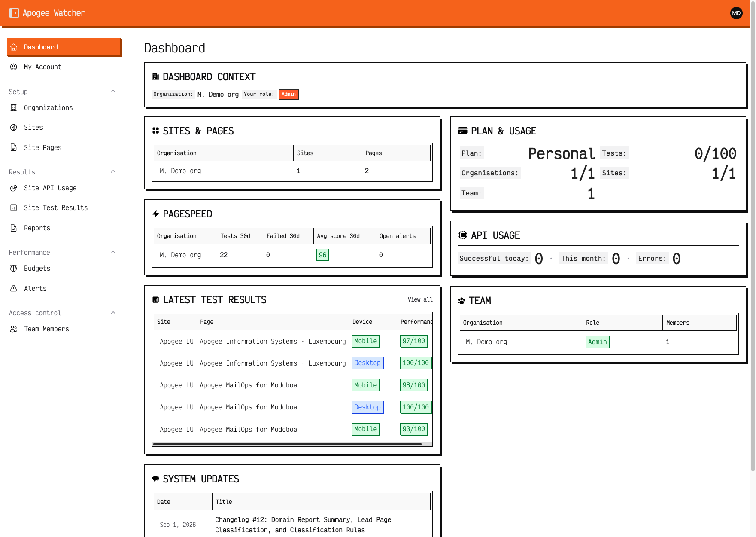
Task: Click the Pagespeed lightning bolt icon
Action: (x=156, y=214)
